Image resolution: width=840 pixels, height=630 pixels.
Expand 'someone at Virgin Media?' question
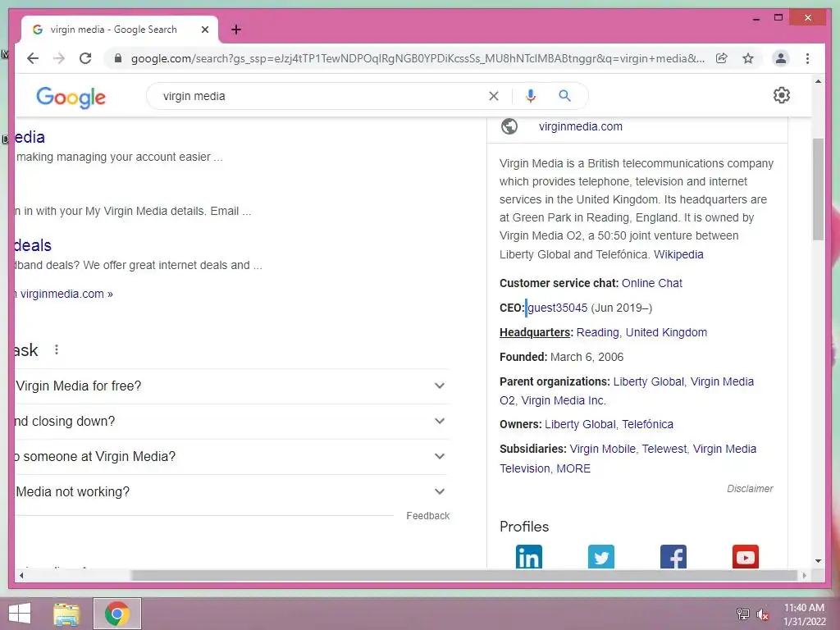(232, 456)
